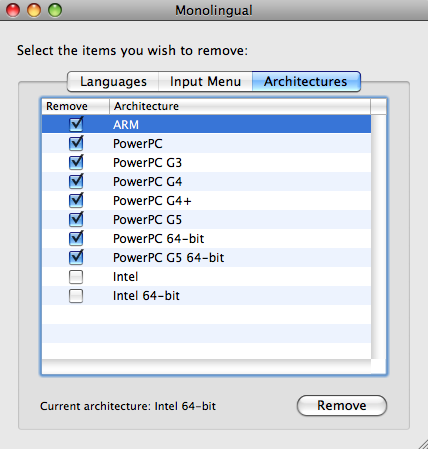
Task: Switch to the Languages tab
Action: [x=113, y=81]
